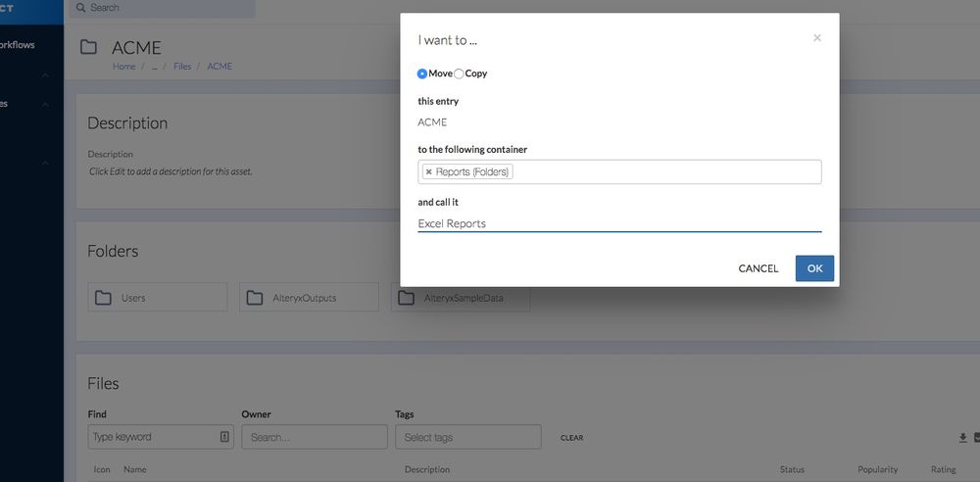Remove the Reports (Folders) tag

coord(428,172)
